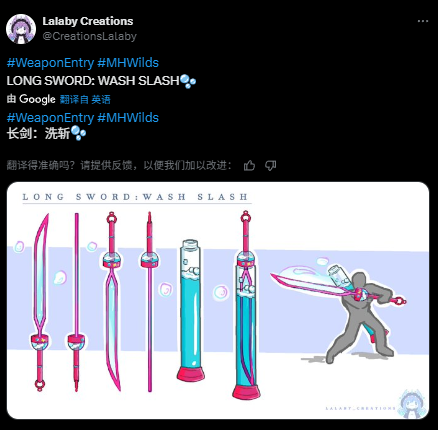Click 翻译自 英语 translation source link
Screen dimensions: 438x430
point(85,99)
